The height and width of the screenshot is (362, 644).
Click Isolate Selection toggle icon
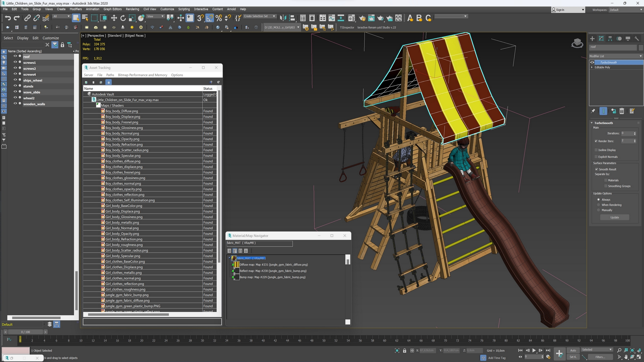[397, 351]
